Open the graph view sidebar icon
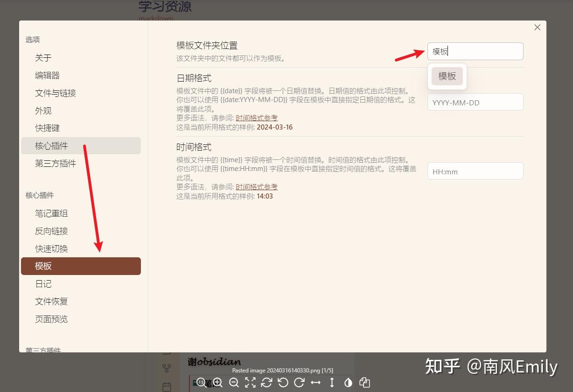Screen dimensions: 573x392 [166, 368]
